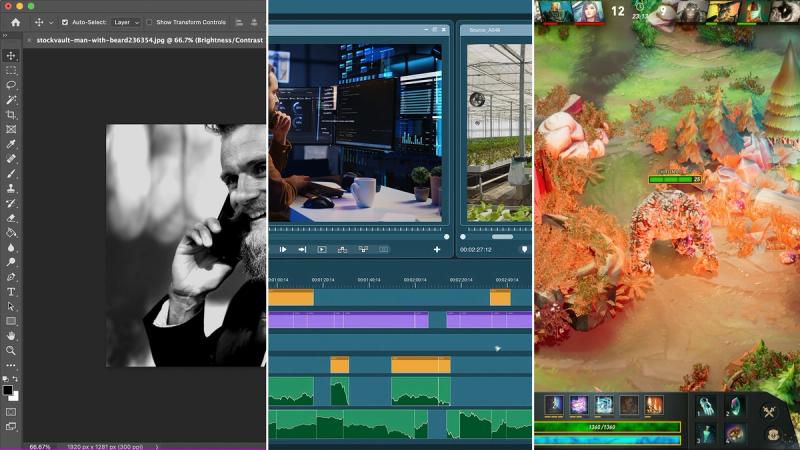800x450 pixels.
Task: Toggle the Auto-Select checkbox
Action: point(65,22)
